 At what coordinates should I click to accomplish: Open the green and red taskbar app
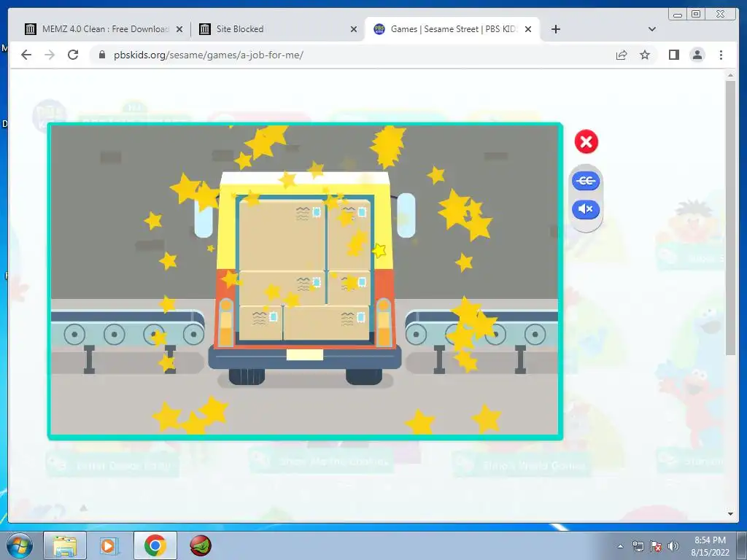pyautogui.click(x=200, y=545)
